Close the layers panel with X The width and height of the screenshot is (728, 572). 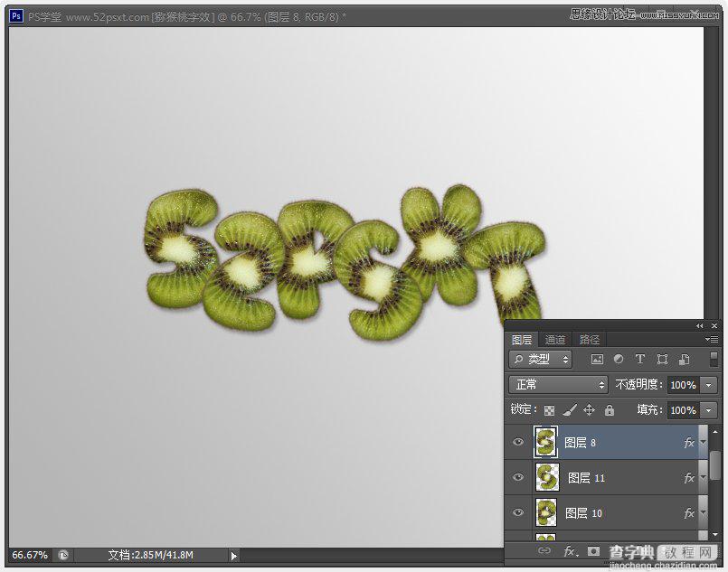coord(714,326)
